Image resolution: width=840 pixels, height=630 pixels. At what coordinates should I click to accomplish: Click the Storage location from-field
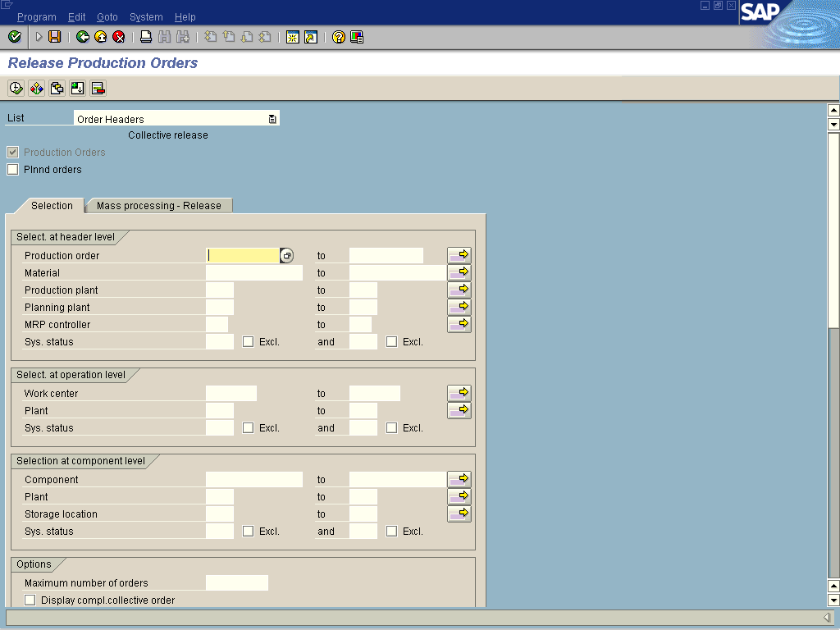click(220, 514)
